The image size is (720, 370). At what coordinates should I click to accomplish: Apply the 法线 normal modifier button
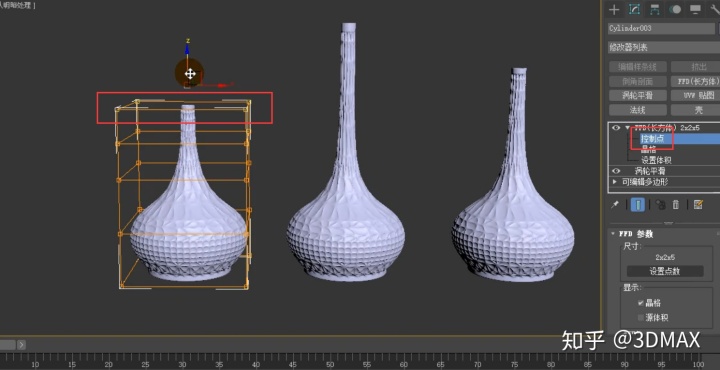click(637, 110)
